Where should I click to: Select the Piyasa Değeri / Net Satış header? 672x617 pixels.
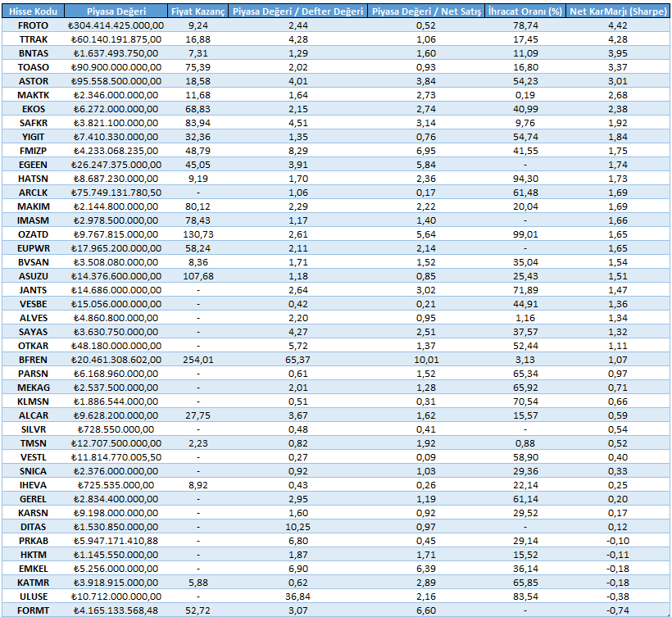426,11
